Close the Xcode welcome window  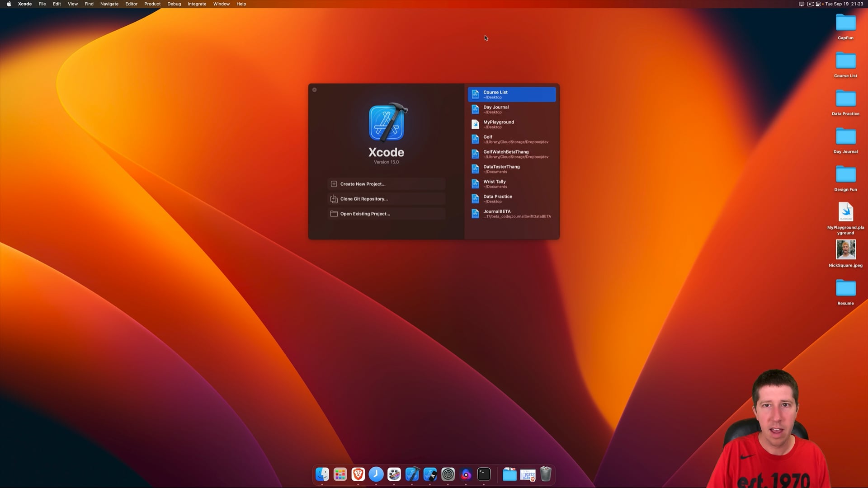pos(315,90)
